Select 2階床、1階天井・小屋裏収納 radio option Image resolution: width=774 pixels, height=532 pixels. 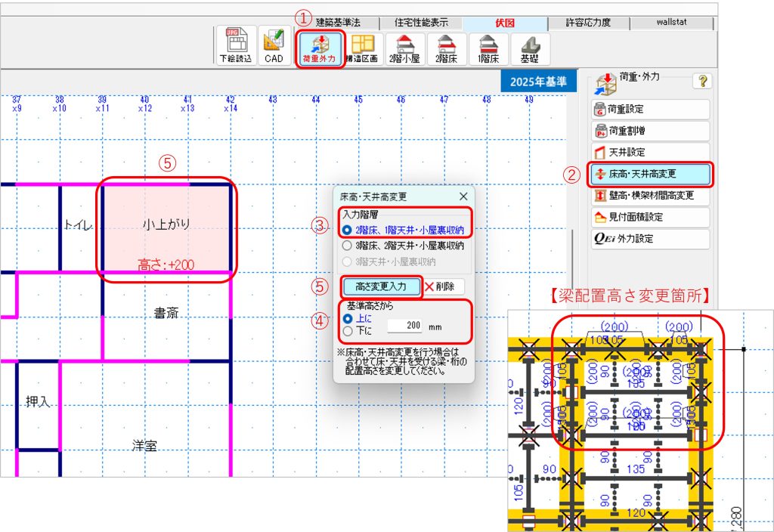pos(348,230)
